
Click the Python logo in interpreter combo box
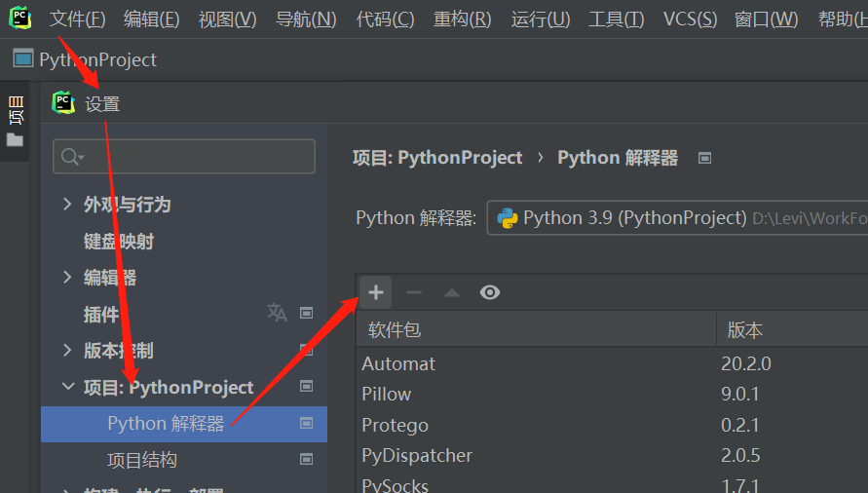[x=508, y=218]
